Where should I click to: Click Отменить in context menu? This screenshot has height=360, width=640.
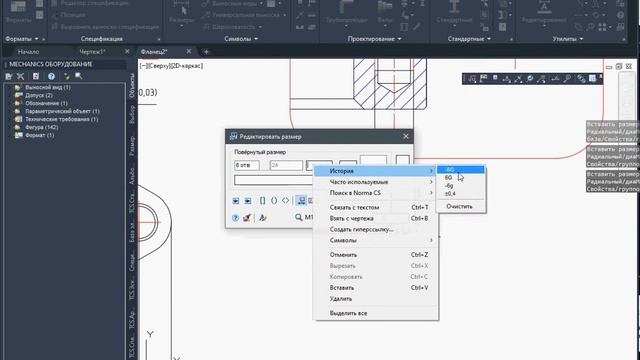[376, 255]
